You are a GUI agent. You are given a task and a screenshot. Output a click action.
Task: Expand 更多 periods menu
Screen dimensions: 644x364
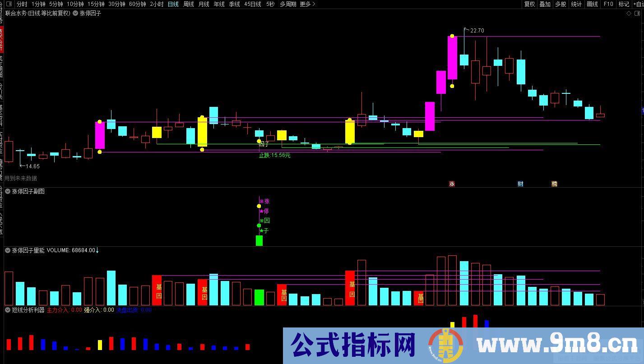[307, 4]
